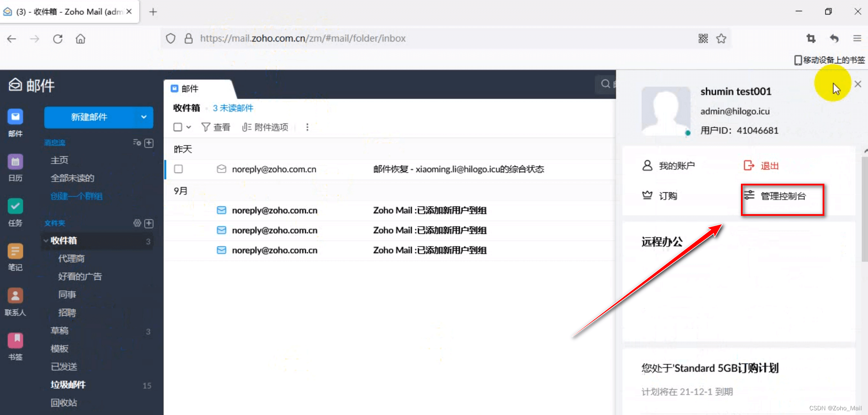Click the profile avatar picture
The width and height of the screenshot is (868, 415).
point(666,111)
